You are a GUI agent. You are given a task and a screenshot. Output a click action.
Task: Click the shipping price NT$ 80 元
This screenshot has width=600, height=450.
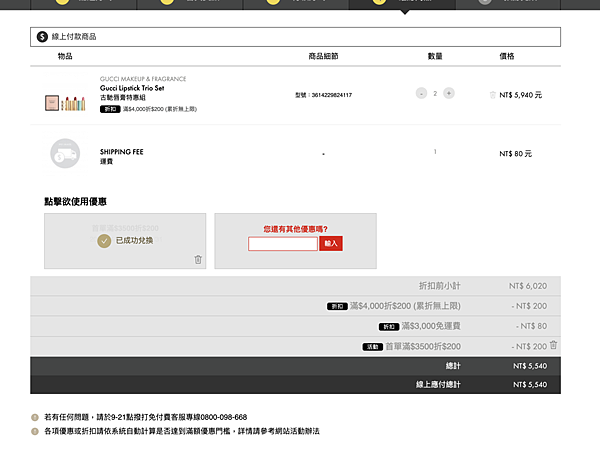tap(515, 154)
